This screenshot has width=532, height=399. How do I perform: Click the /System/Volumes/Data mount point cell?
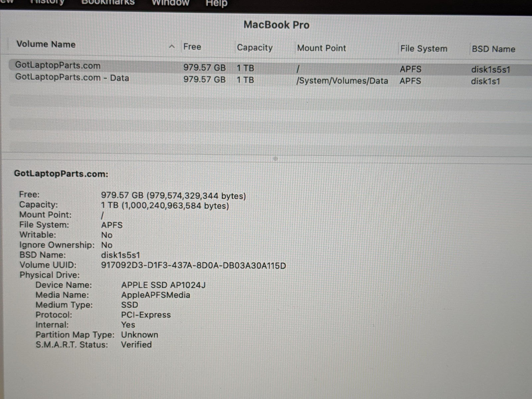point(342,81)
